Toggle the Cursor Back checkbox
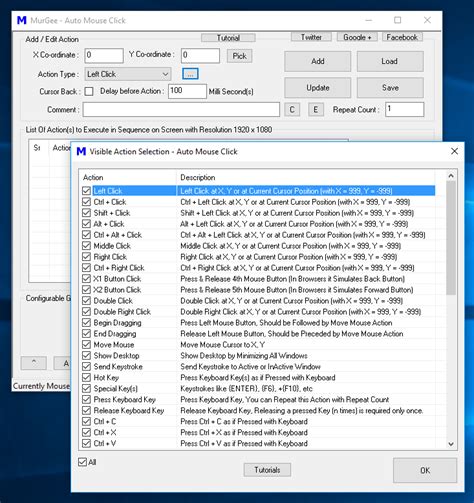Viewport: 474px width, 503px height. pyautogui.click(x=89, y=91)
